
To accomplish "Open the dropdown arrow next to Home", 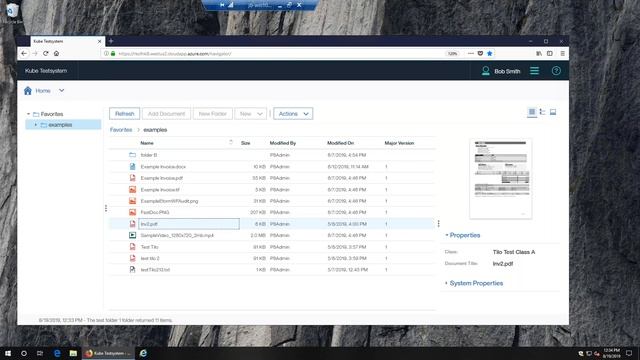I will coord(61,91).
